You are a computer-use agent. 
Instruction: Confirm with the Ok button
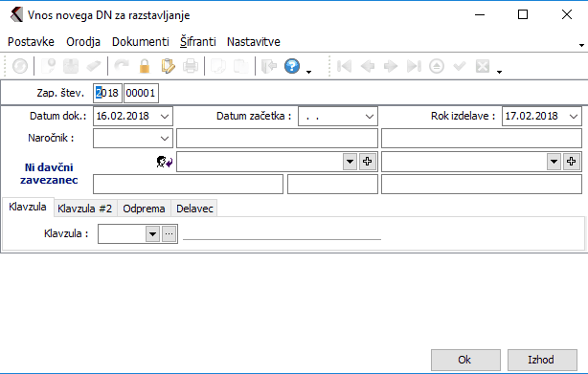[465, 360]
